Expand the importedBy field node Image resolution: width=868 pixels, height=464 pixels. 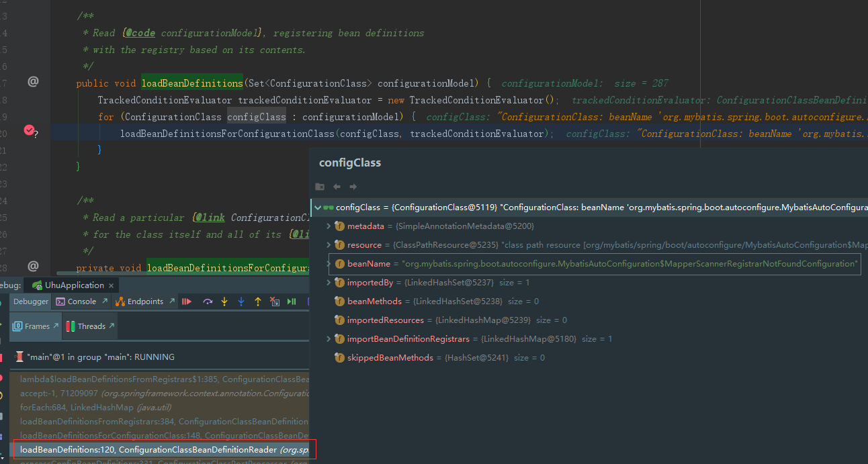(329, 283)
